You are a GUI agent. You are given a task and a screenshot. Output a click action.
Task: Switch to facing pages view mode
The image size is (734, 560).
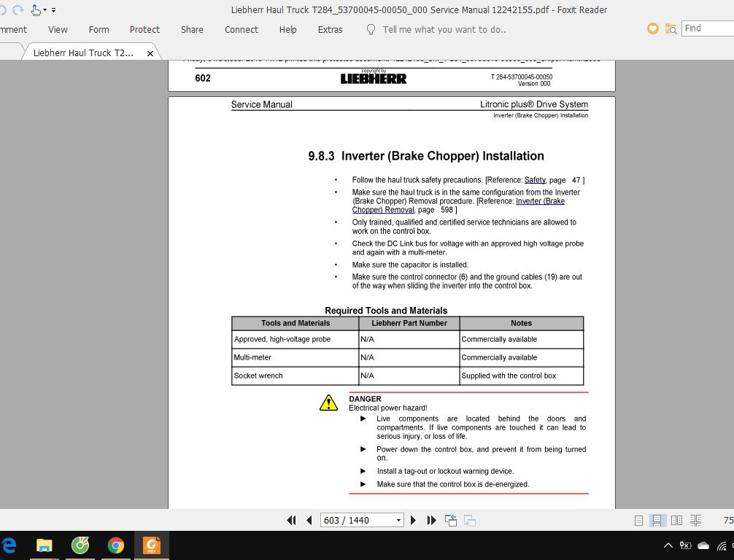[676, 520]
